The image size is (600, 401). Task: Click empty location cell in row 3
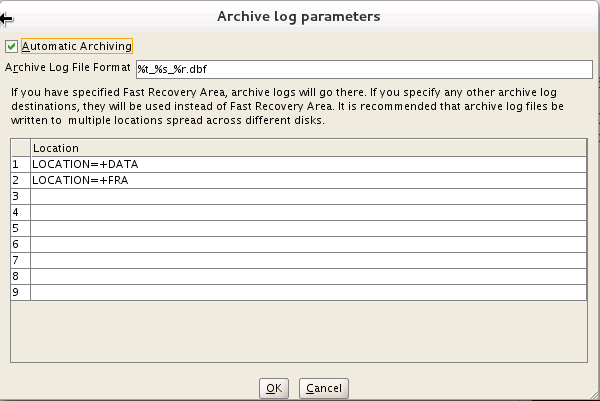tap(308, 196)
